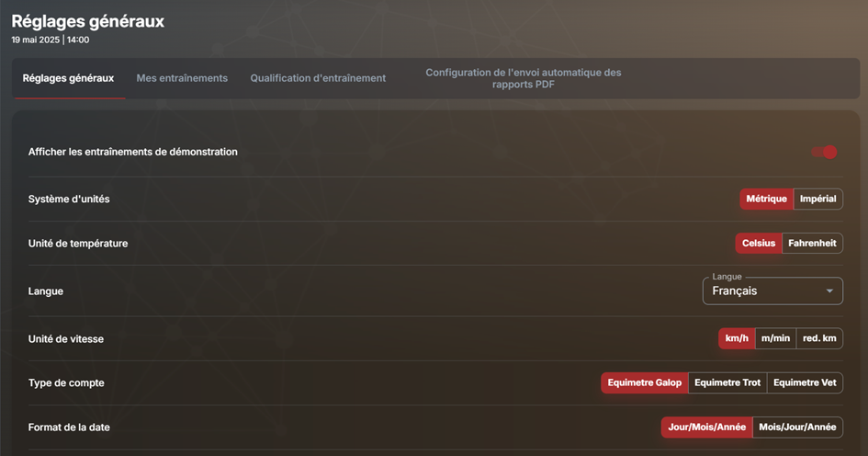Select Equimetre Galop account type
This screenshot has height=456, width=868.
[x=645, y=382]
